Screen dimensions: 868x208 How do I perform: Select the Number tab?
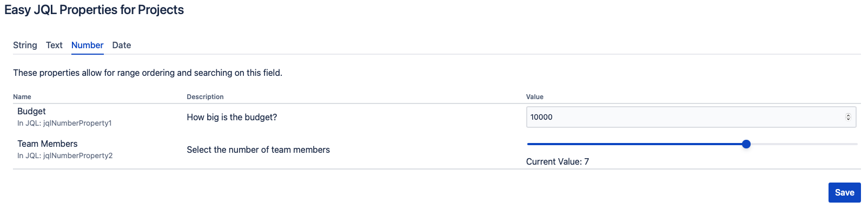(87, 45)
